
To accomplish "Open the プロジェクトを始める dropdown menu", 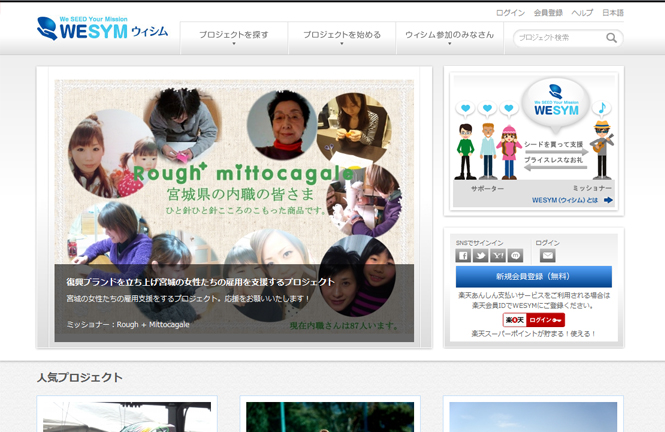I will click(342, 38).
